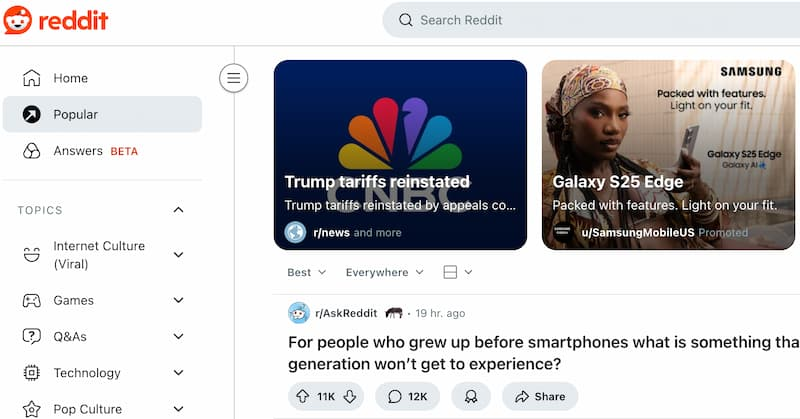
Task: Upvote the AskReddit post
Action: [302, 397]
